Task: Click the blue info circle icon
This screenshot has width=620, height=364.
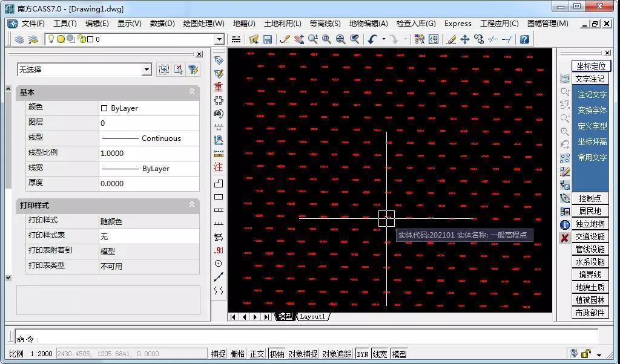Action: 565,225
